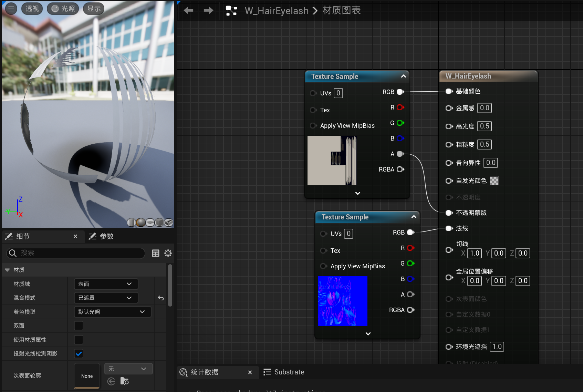Click the 光照 view mode button
The height and width of the screenshot is (392, 583).
[63, 9]
